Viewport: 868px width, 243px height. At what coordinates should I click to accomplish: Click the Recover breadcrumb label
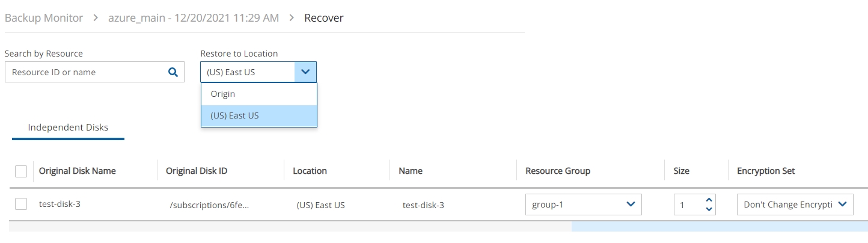[324, 18]
